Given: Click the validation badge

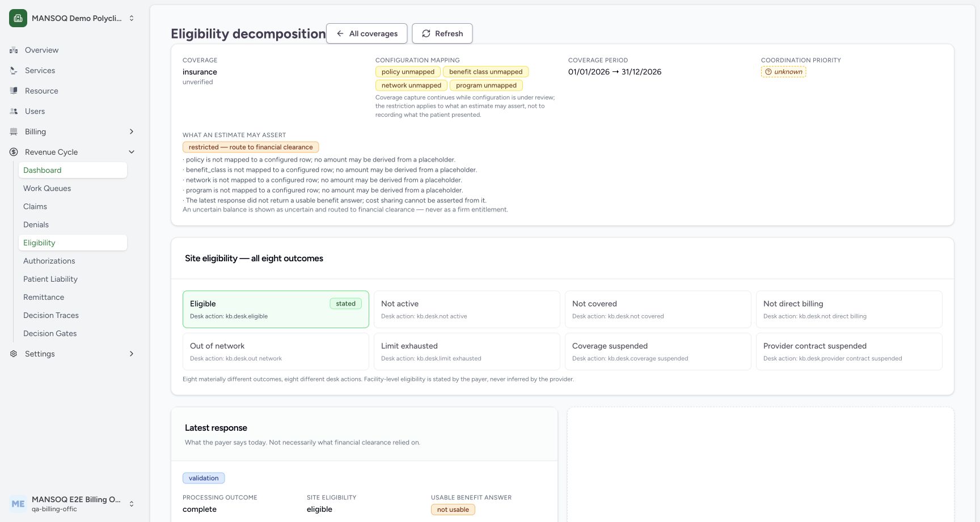Looking at the screenshot, I should (x=204, y=478).
